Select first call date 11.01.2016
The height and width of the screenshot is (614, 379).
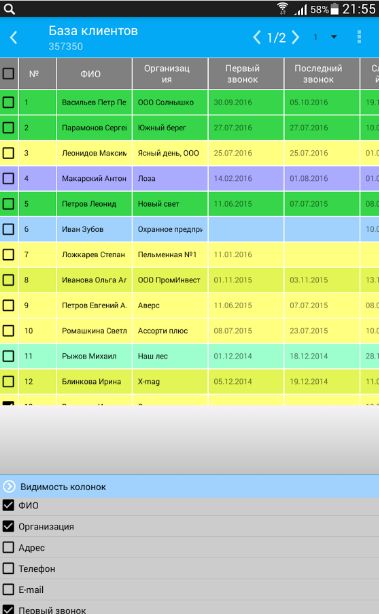[x=246, y=255]
